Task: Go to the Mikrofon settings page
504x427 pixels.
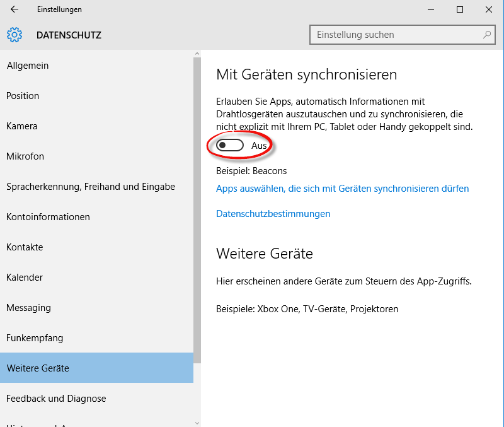Action: tap(25, 156)
